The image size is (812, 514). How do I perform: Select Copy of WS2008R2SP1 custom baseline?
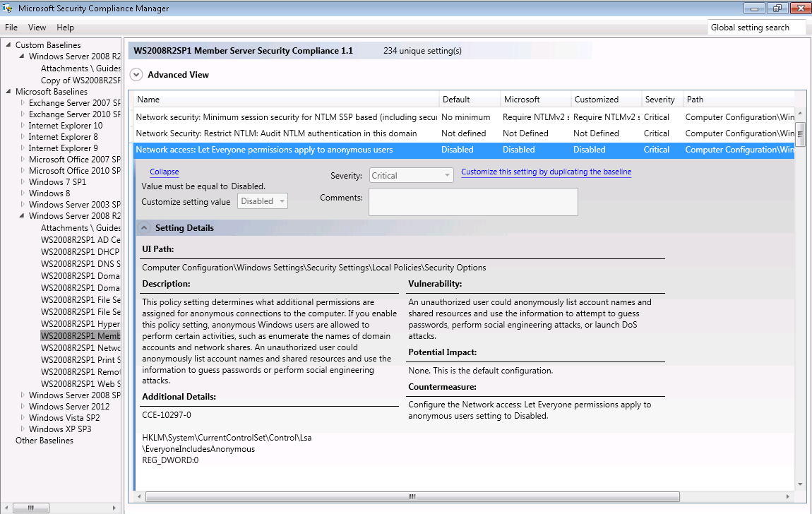click(x=80, y=80)
